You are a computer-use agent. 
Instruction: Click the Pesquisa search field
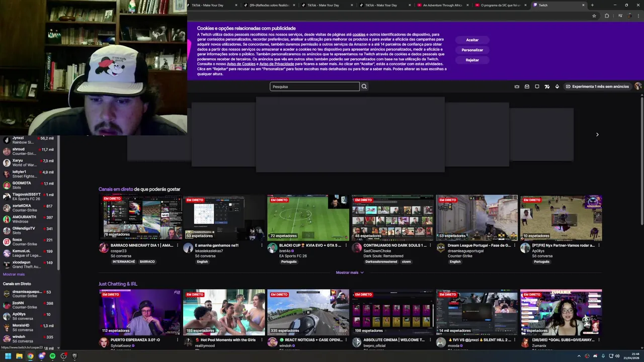[314, 86]
